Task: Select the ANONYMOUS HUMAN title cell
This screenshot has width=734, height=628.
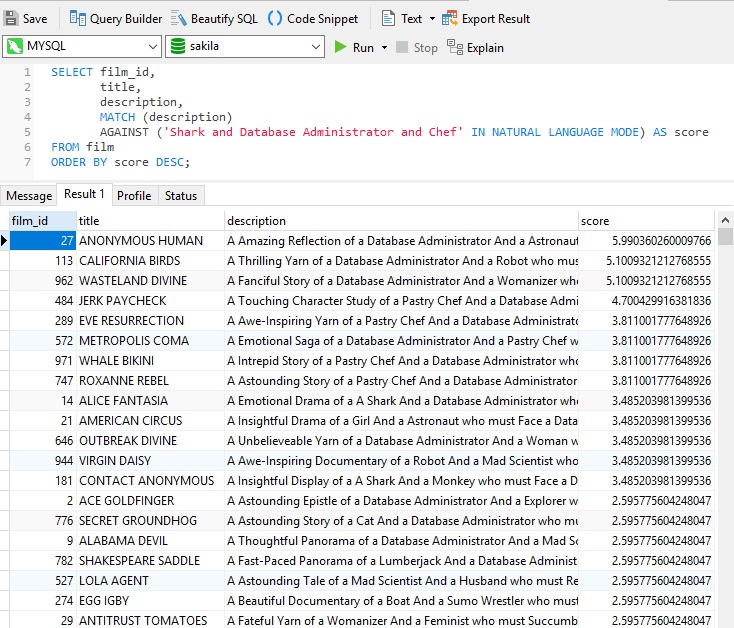Action: point(150,241)
